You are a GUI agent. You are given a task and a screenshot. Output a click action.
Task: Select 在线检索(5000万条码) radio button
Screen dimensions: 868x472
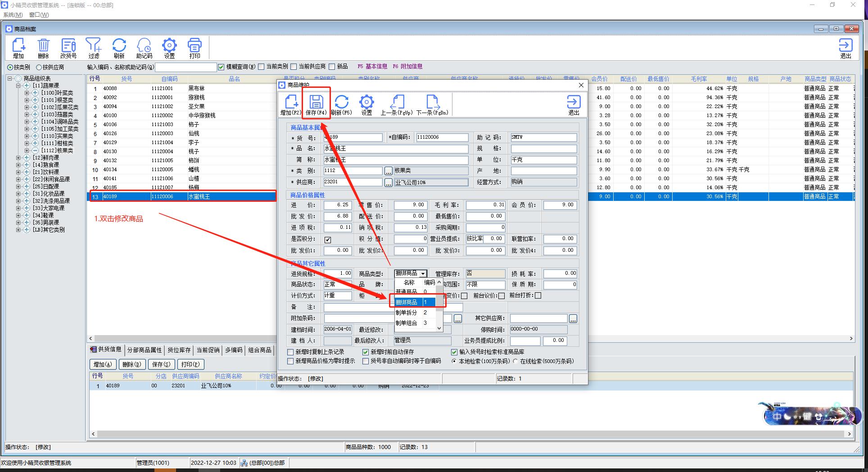515,361
